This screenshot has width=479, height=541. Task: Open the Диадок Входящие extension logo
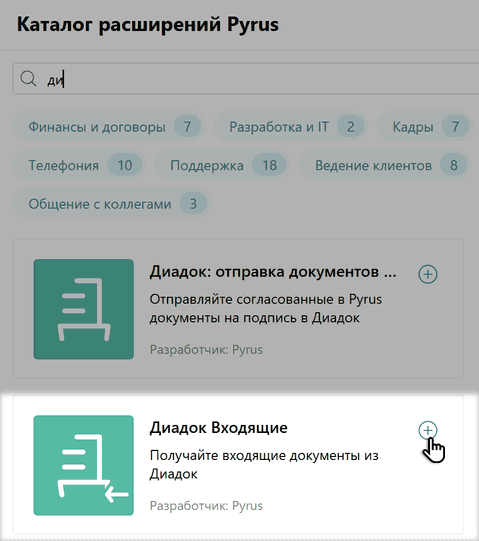click(84, 465)
